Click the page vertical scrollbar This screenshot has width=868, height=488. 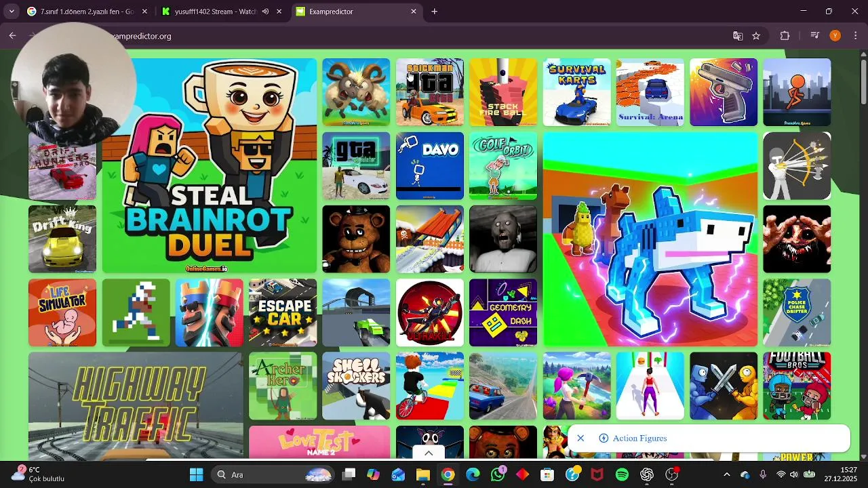pyautogui.click(x=863, y=81)
